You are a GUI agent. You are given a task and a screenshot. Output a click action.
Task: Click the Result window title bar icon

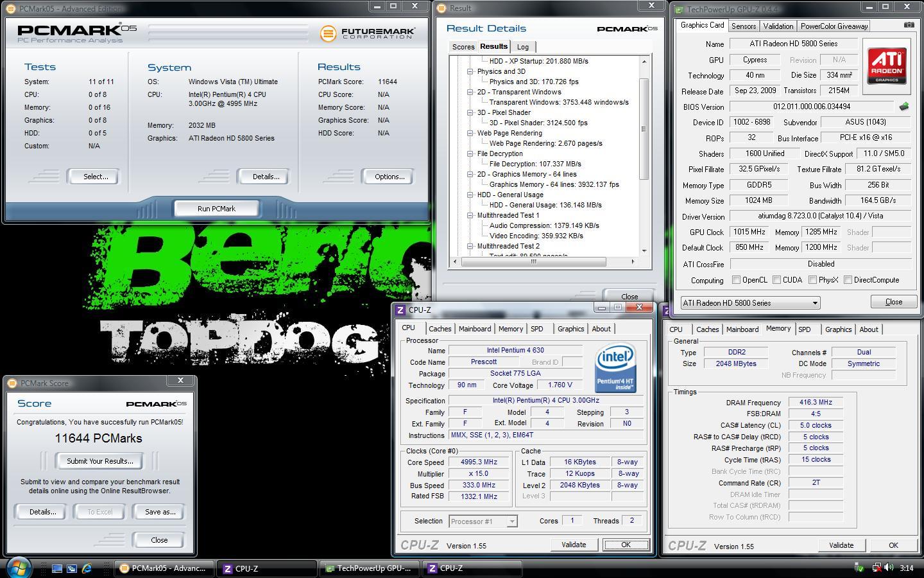pyautogui.click(x=441, y=8)
